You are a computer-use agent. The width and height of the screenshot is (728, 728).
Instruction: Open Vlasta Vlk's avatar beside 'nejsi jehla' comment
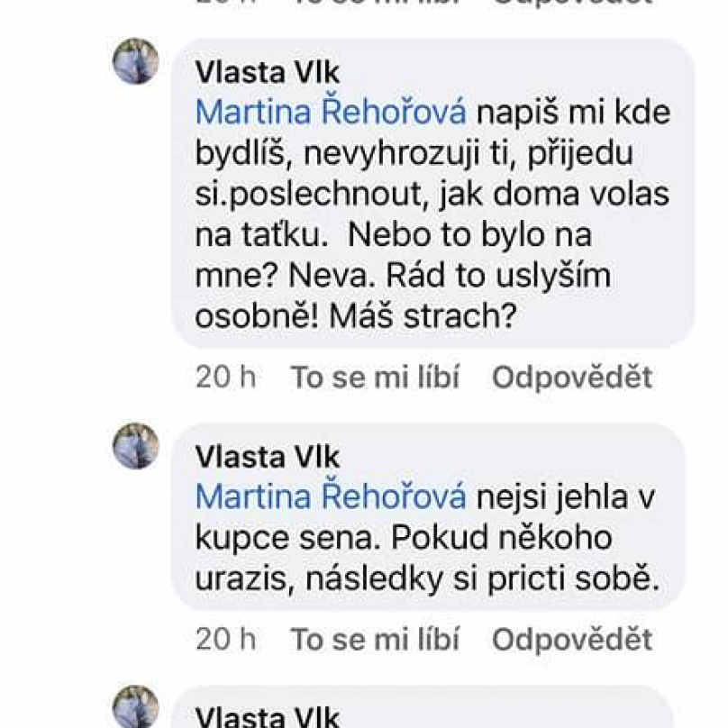(x=136, y=446)
